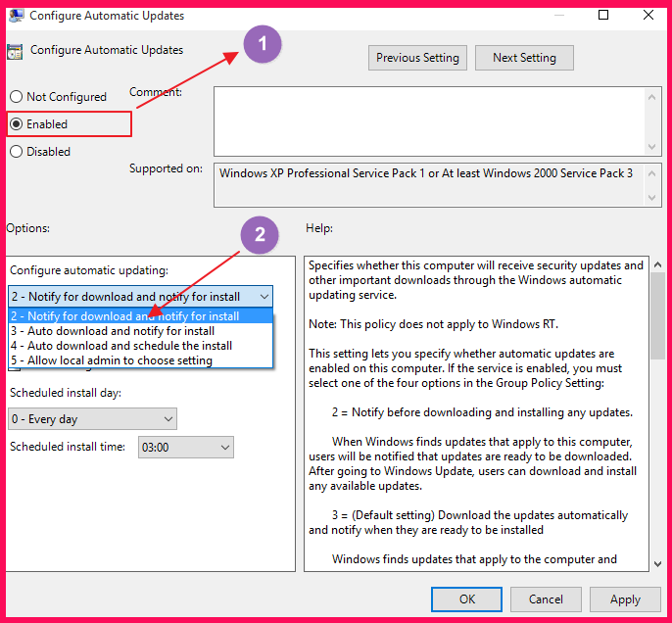Click the purple circle numbered 2
The width and height of the screenshot is (672, 623).
point(260,235)
